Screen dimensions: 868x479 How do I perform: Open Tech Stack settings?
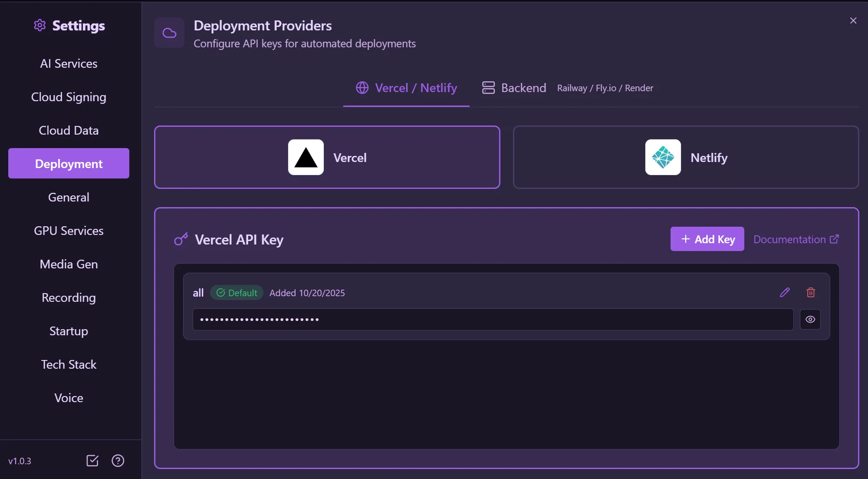click(x=69, y=364)
